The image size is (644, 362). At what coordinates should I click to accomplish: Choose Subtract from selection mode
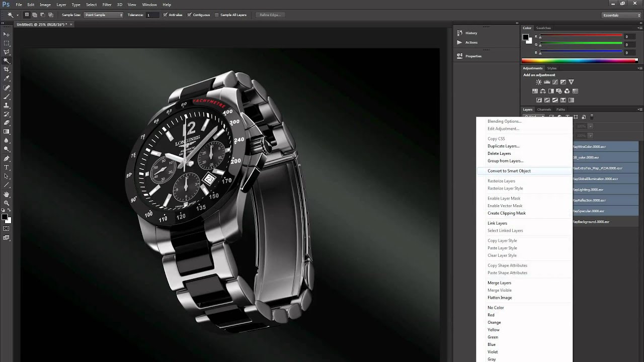pyautogui.click(x=43, y=15)
